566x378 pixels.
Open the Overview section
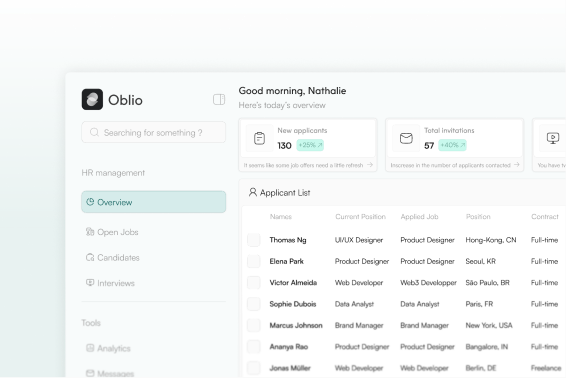pyautogui.click(x=153, y=202)
